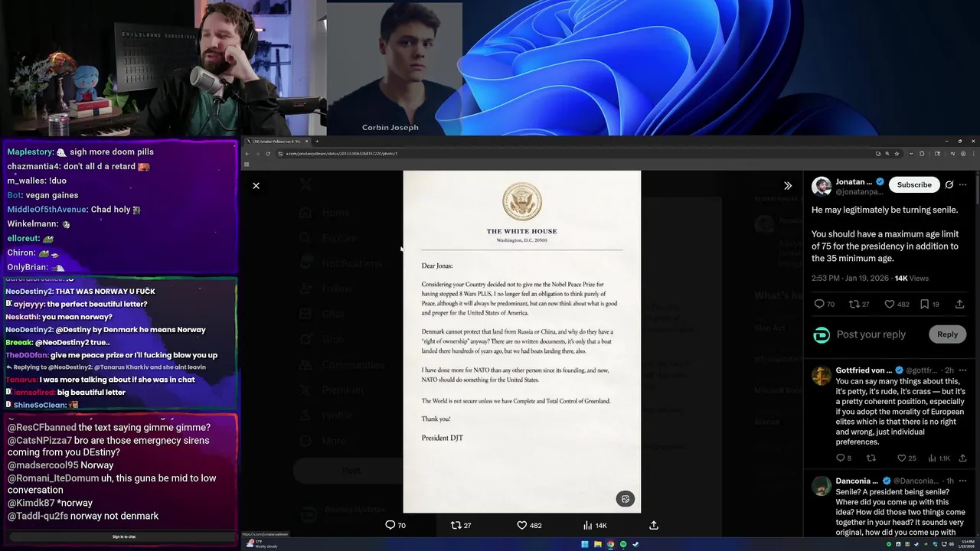Image resolution: width=980 pixels, height=551 pixels.
Task: Click the Post your reply field
Action: pos(871,334)
